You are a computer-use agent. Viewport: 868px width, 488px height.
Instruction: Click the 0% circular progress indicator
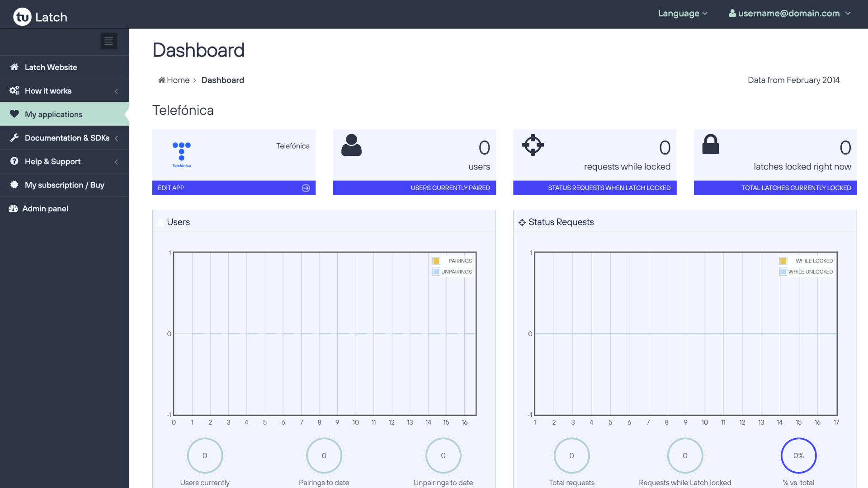tap(797, 455)
